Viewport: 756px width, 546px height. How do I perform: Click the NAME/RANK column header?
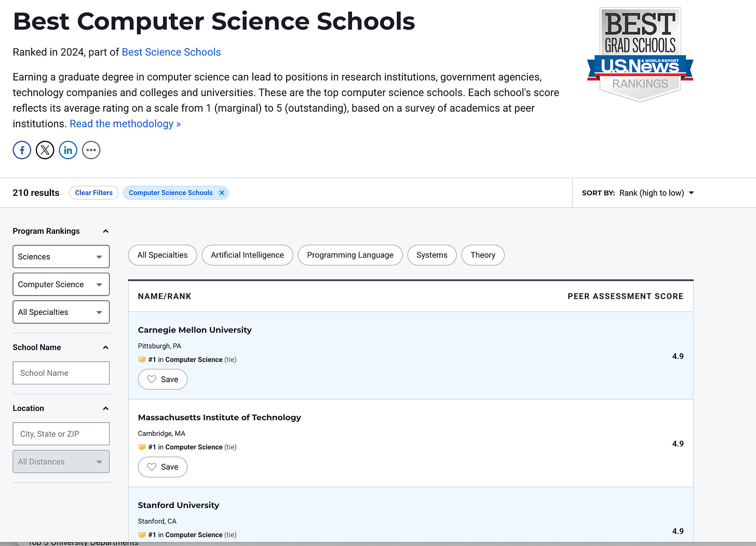point(165,296)
